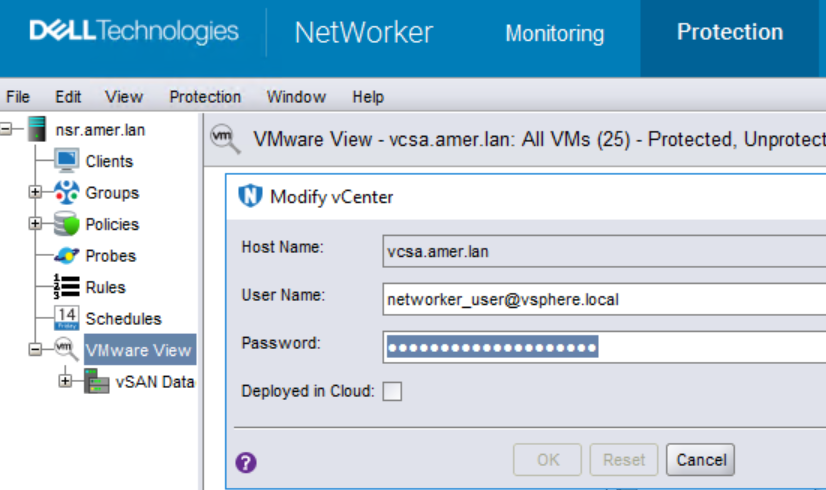Open help via purple question mark icon

coord(245,463)
